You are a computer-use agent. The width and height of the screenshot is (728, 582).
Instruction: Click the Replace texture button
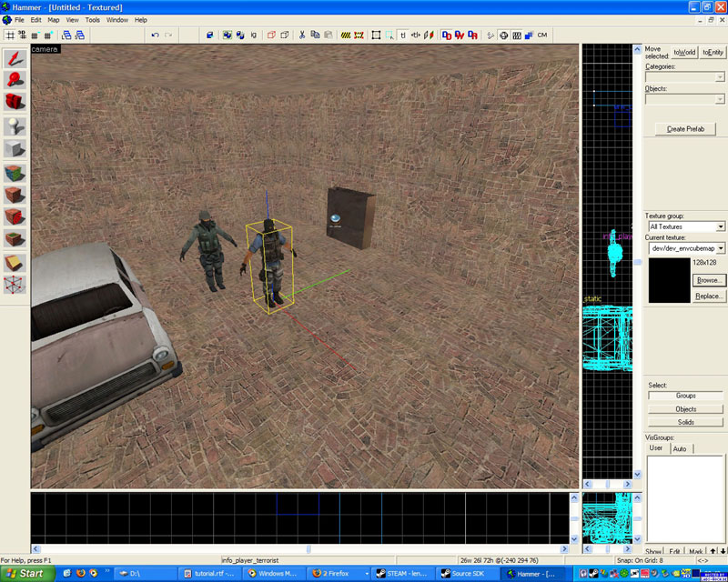click(709, 296)
